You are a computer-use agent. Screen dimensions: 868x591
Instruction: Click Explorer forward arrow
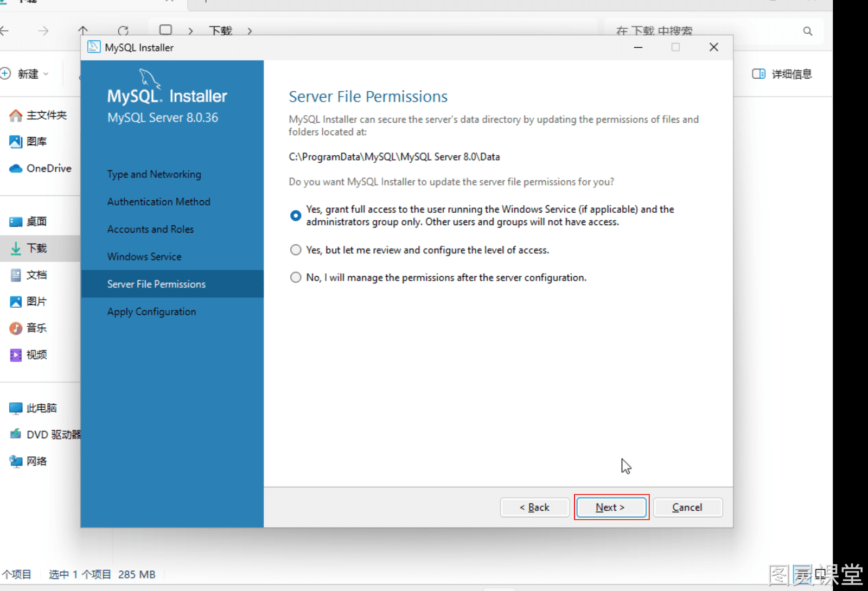tap(43, 31)
